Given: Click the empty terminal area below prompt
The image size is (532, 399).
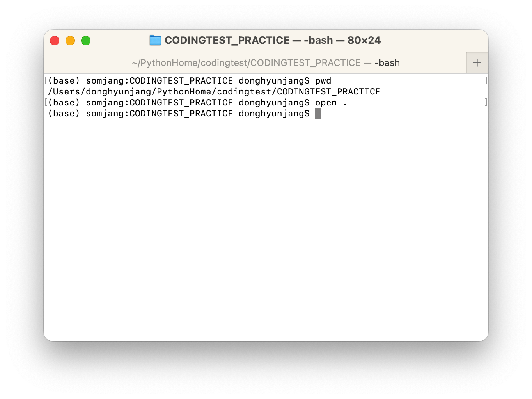Looking at the screenshot, I should [x=266, y=226].
